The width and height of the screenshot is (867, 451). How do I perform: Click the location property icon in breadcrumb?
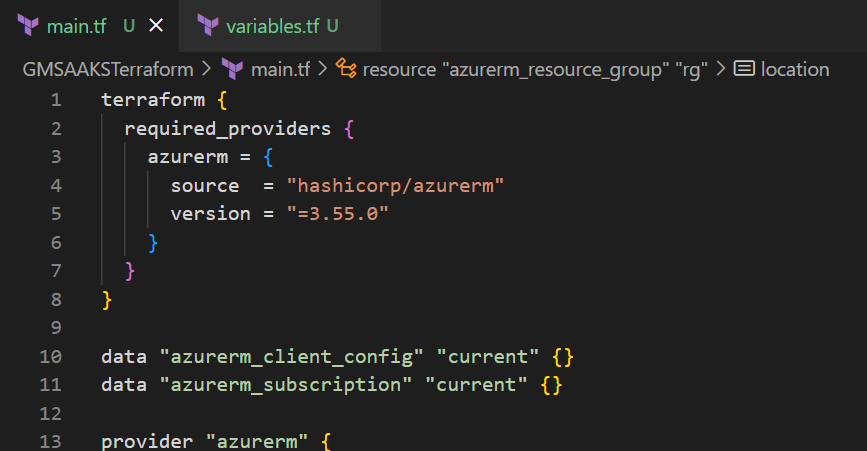744,69
